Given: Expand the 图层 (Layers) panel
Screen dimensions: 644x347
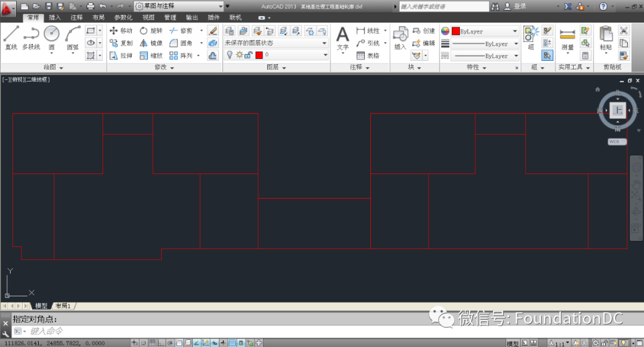Looking at the screenshot, I should pos(277,67).
